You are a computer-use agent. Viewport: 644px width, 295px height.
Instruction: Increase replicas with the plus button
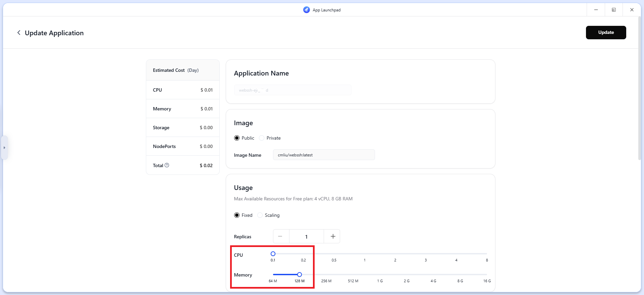pos(332,236)
